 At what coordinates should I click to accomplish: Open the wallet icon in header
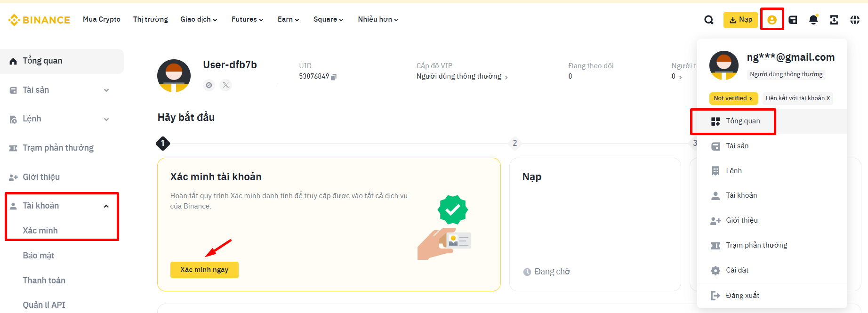[793, 20]
